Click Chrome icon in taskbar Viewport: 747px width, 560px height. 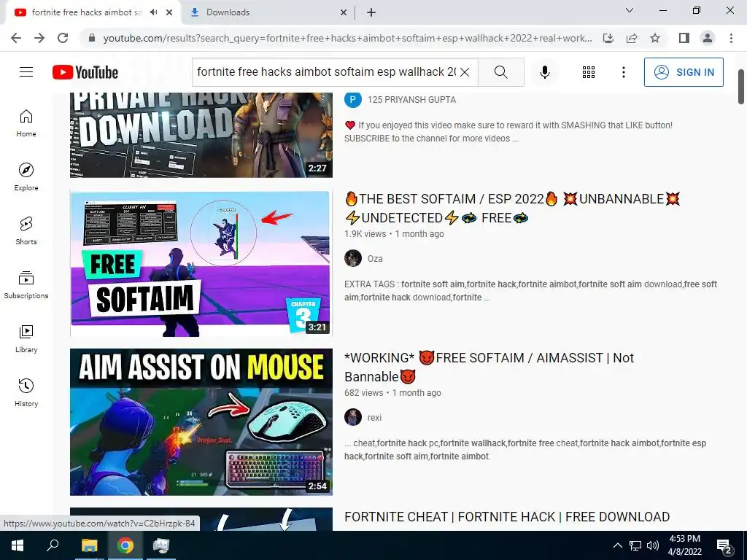[x=125, y=545]
